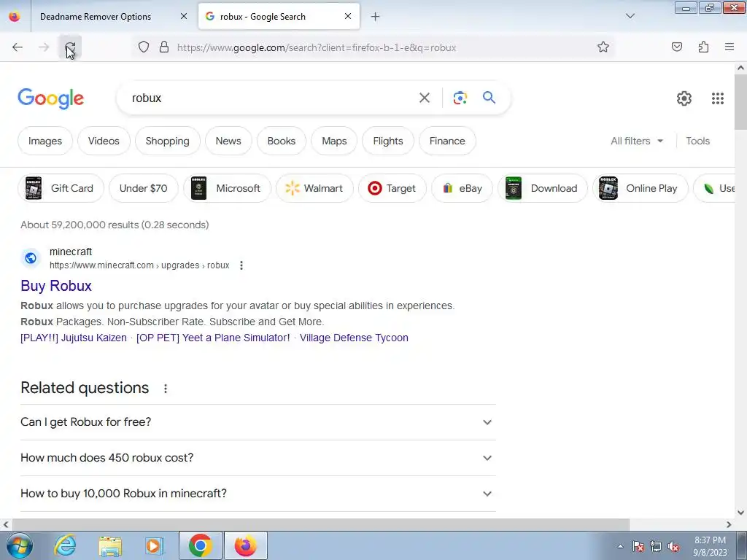Open the Save to Pocket icon
Screen dimensions: 747x560
pos(677,47)
